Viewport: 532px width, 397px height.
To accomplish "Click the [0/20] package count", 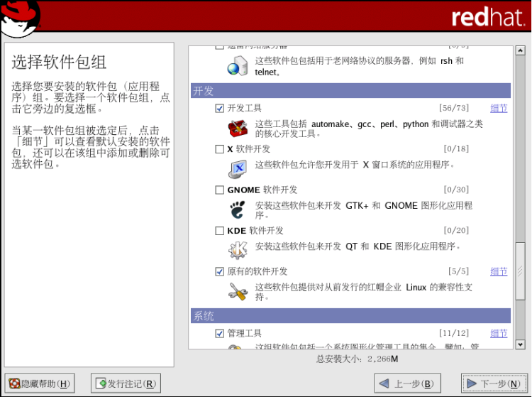I will tap(456, 231).
